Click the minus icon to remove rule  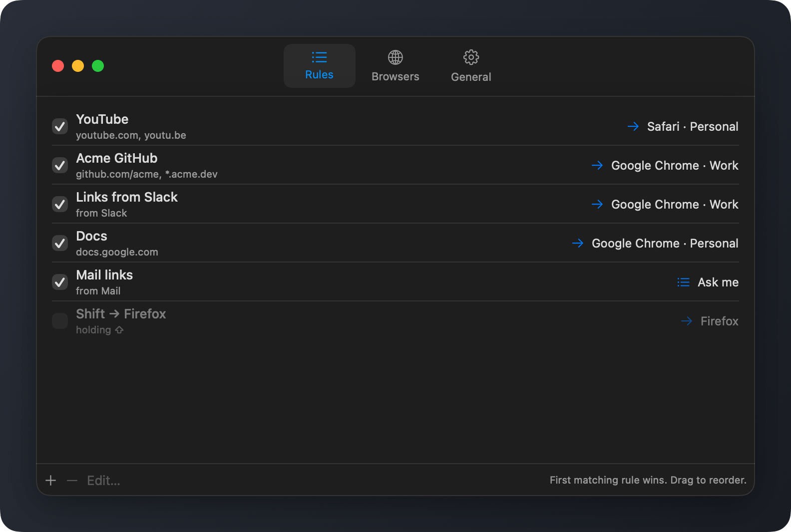[x=72, y=480]
